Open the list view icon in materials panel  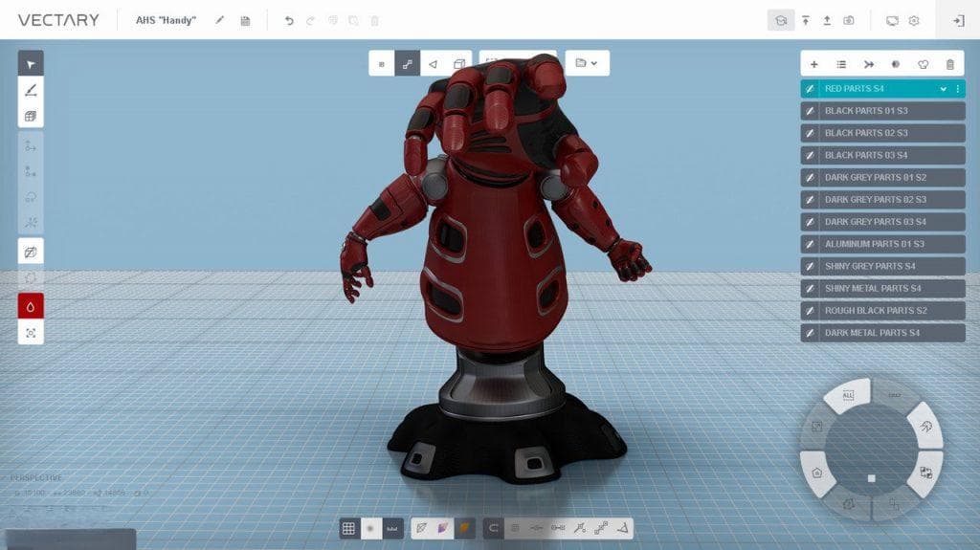pos(841,64)
